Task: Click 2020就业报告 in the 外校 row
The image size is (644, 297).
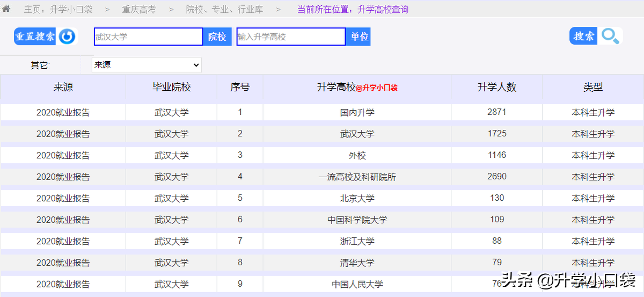Action: [x=63, y=155]
